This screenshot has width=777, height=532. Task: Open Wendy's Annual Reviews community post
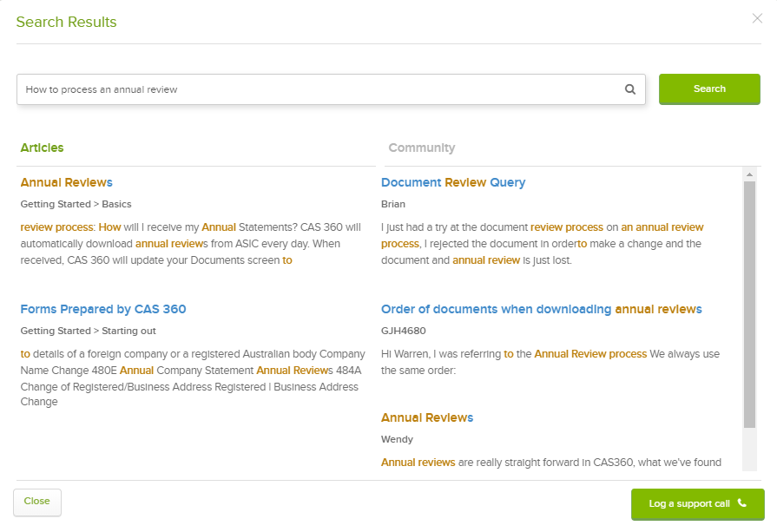tap(427, 418)
